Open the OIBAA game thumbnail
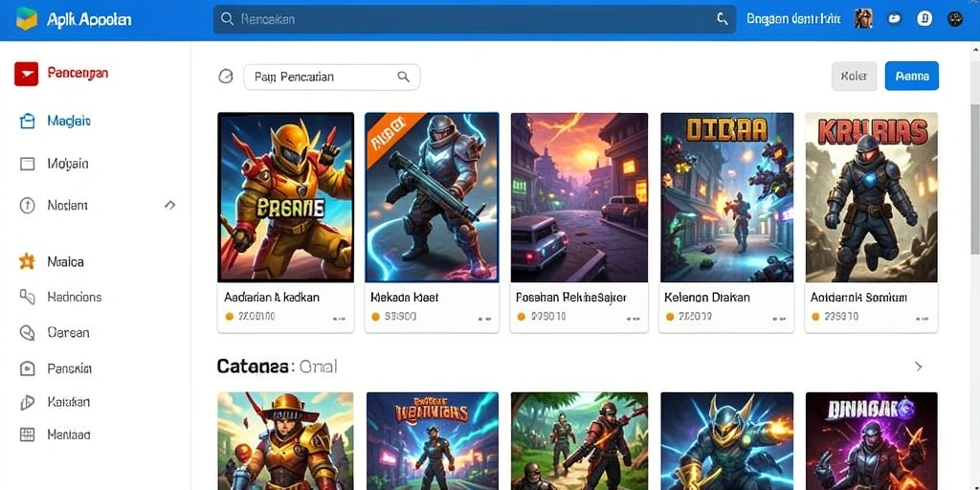 point(727,197)
